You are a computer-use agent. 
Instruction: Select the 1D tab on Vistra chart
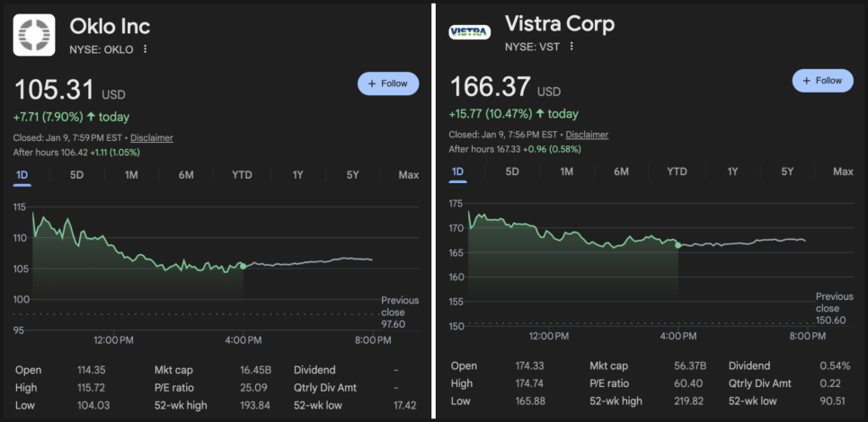click(x=457, y=171)
